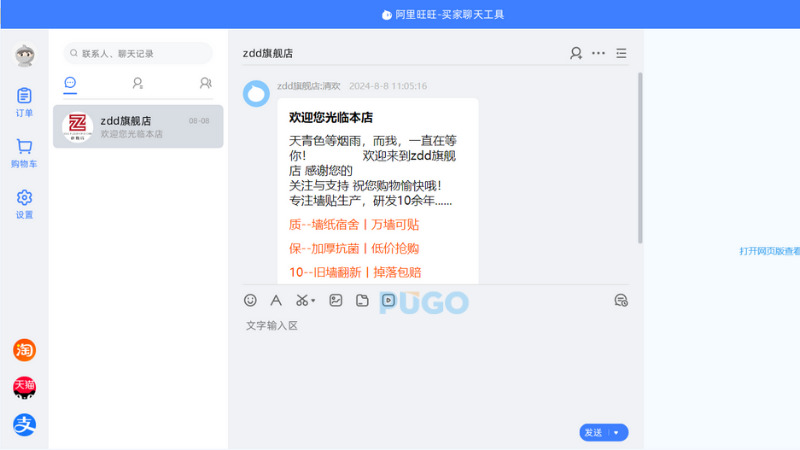Open 购物车 shopping cart in sidebar
This screenshot has width=800, height=450.
pyautogui.click(x=24, y=153)
